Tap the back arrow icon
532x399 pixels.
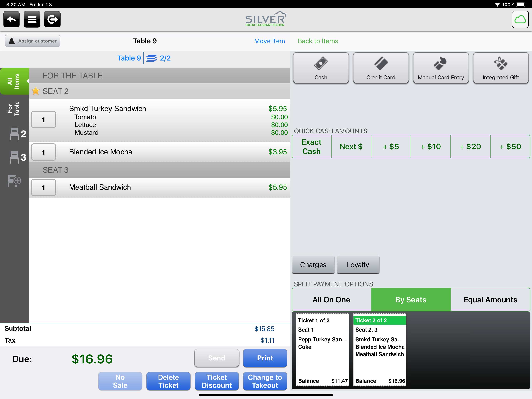[x=11, y=19]
